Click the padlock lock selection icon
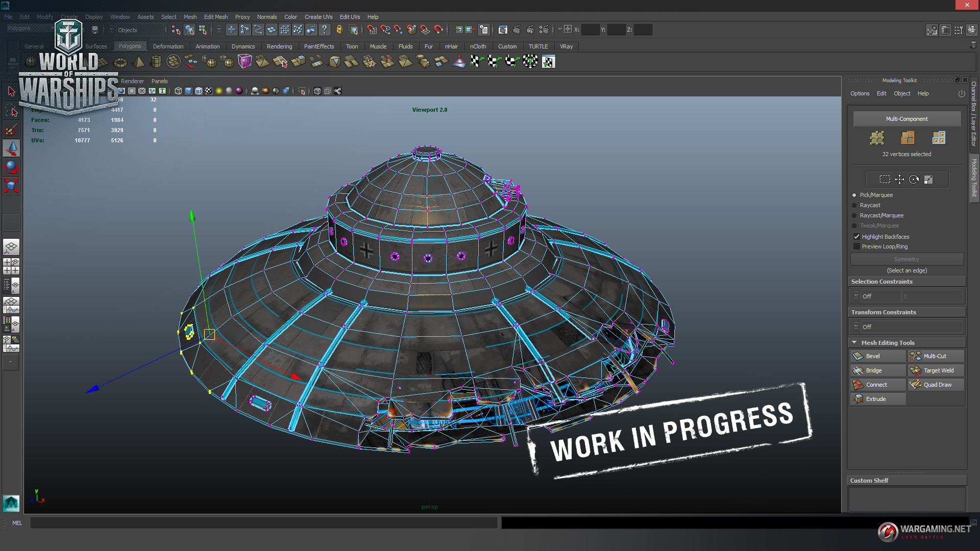The image size is (980, 551). pos(339,30)
